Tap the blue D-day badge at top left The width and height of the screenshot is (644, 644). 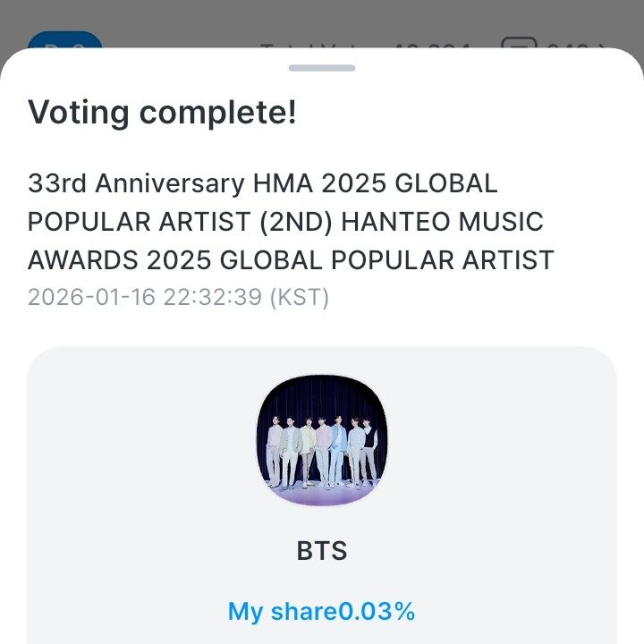point(64,42)
